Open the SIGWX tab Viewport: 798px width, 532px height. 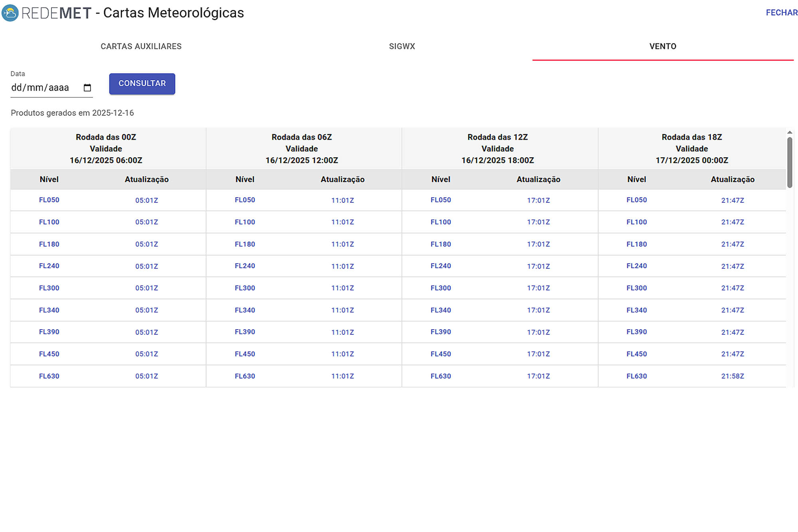(x=402, y=46)
